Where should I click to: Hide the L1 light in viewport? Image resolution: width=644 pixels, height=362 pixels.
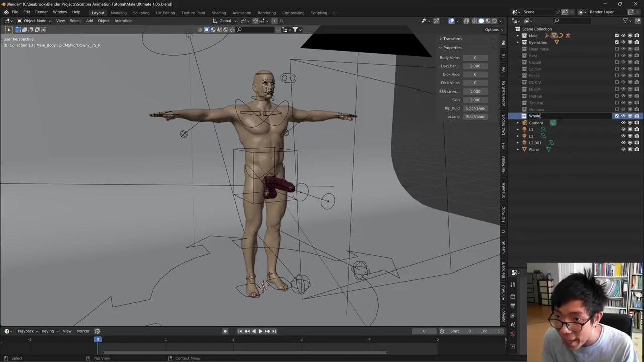(623, 129)
